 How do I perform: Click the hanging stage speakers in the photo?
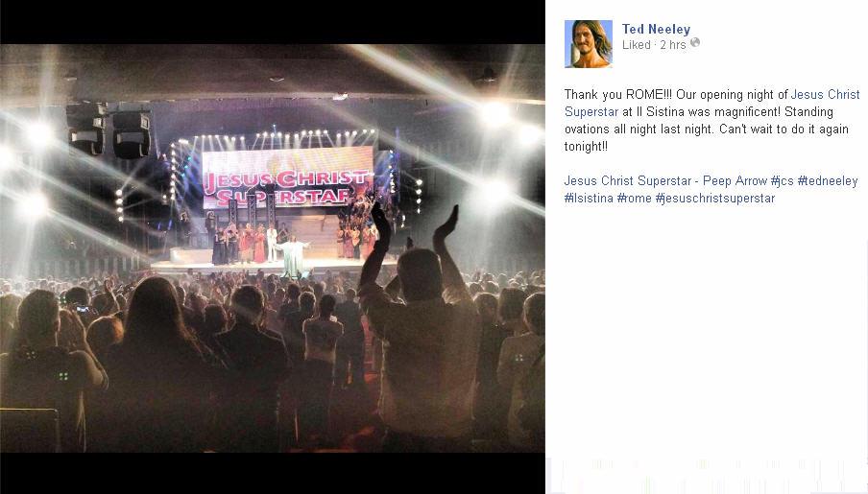[109, 129]
